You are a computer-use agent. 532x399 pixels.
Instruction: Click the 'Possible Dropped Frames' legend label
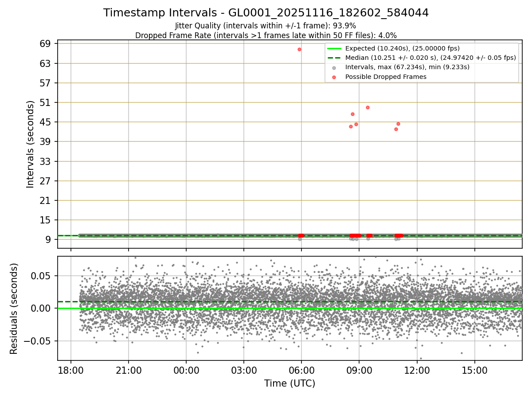(386, 77)
